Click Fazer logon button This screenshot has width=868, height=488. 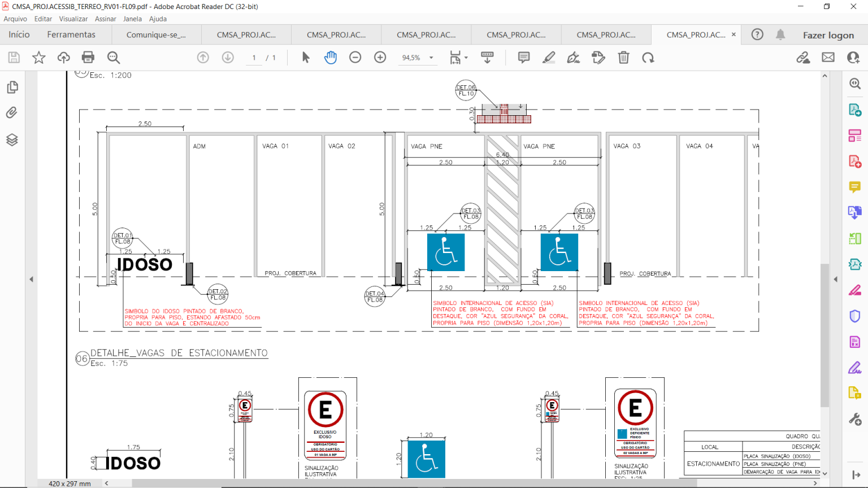(828, 35)
